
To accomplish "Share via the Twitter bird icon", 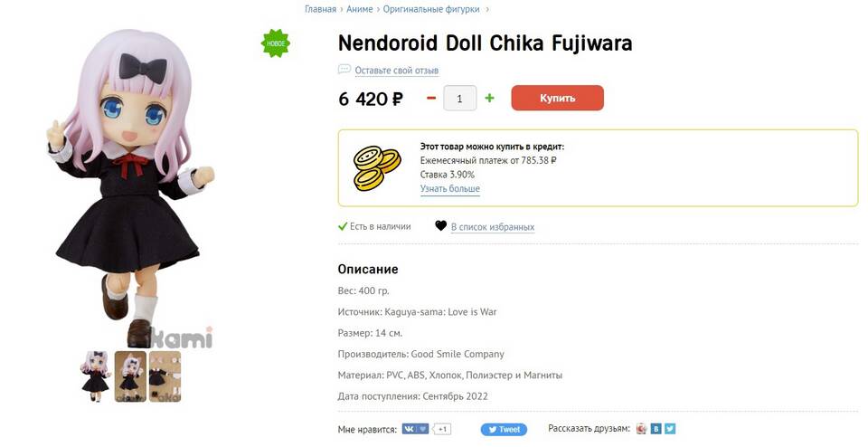I will coord(670,429).
